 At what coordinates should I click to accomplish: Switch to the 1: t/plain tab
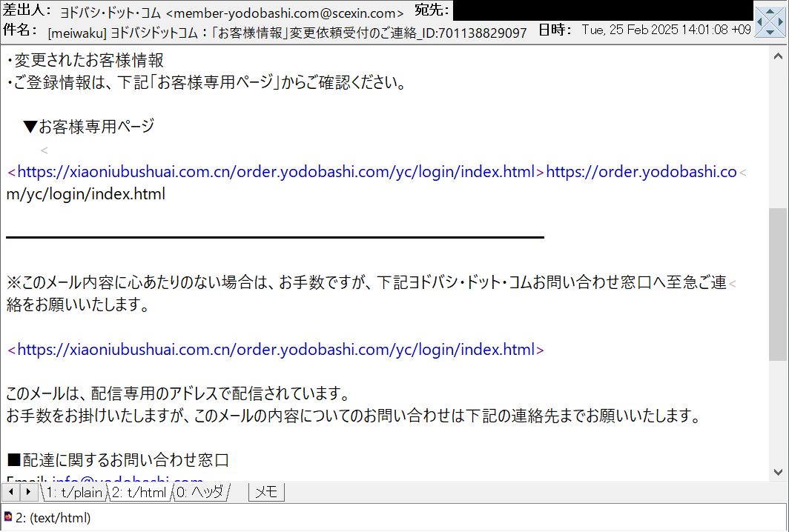[74, 492]
